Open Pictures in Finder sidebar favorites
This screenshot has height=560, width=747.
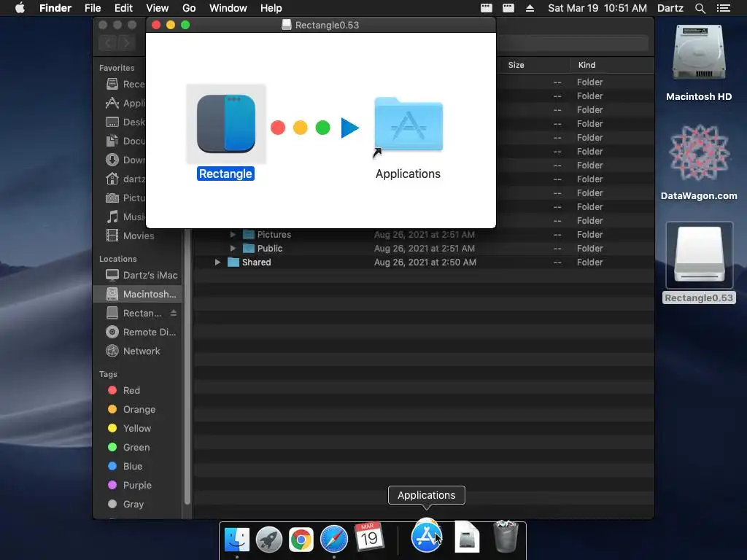(125, 198)
